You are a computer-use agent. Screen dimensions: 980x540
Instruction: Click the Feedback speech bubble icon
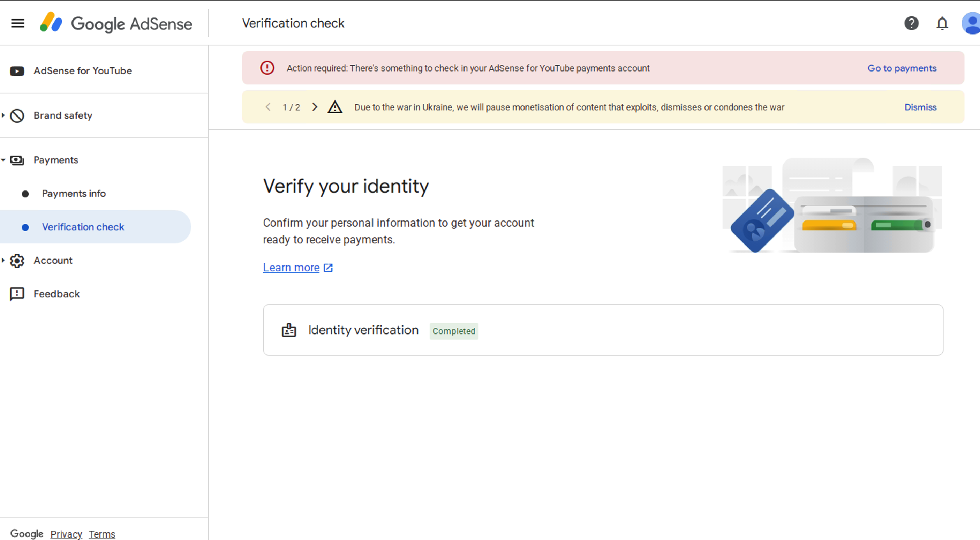coord(17,294)
